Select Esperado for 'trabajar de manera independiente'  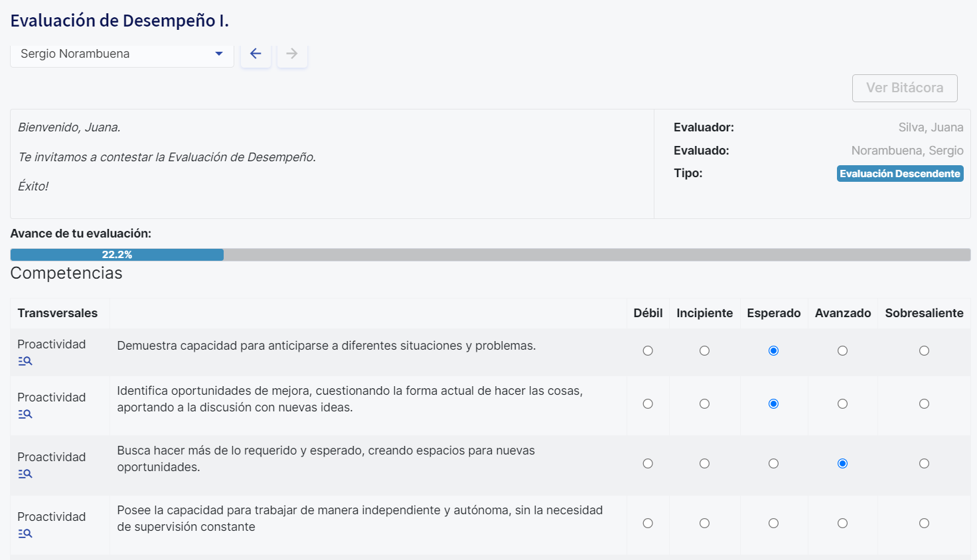click(x=773, y=524)
